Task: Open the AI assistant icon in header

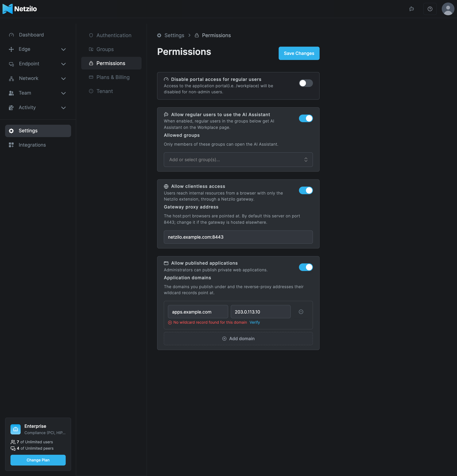Action: coord(411,9)
